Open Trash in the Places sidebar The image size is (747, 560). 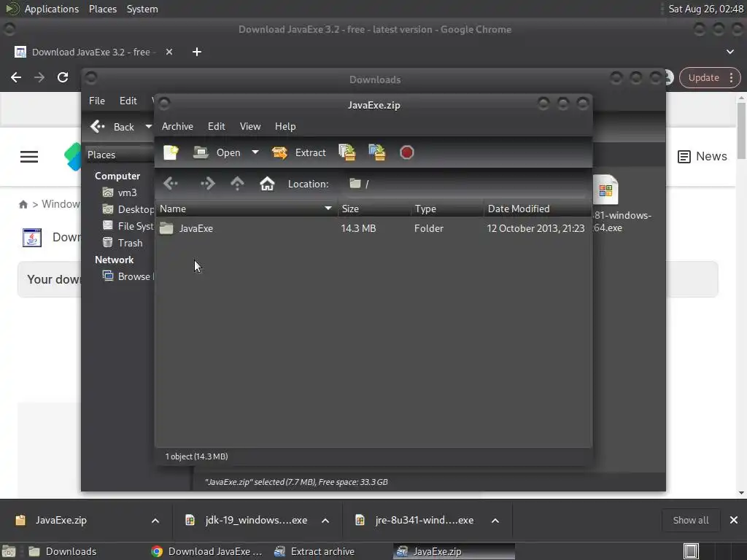123,243
